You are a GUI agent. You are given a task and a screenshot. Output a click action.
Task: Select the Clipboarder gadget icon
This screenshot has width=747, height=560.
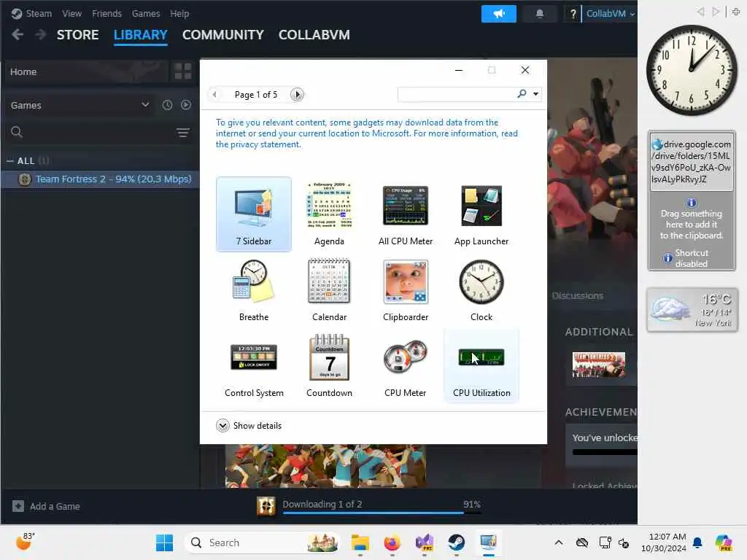coord(406,281)
